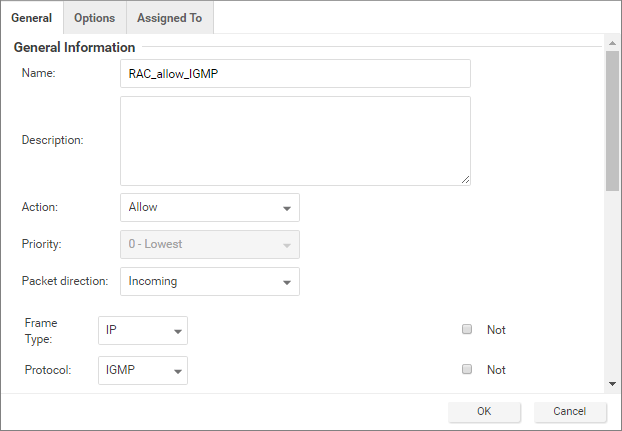
Task: Select the General tab
Action: (x=31, y=18)
